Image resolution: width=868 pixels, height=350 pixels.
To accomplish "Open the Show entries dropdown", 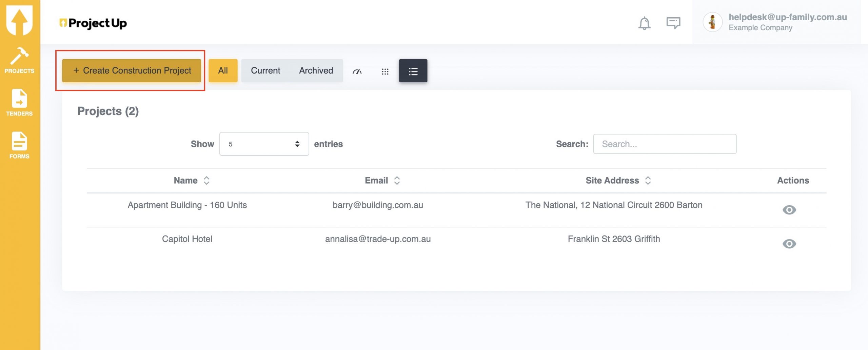I will [264, 144].
